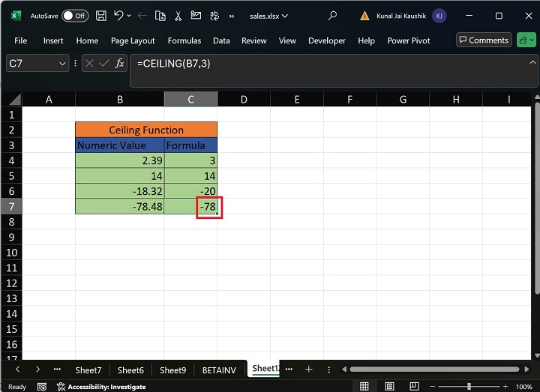Open the Power Pivot tab
This screenshot has width=540, height=392.
409,40
